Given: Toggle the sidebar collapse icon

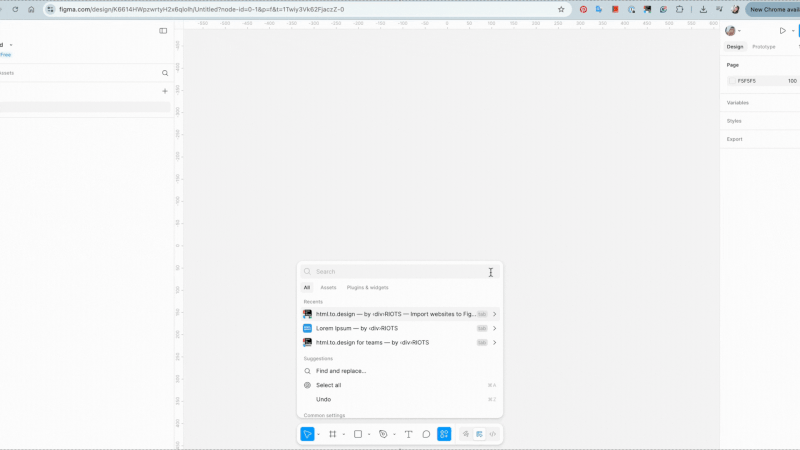Looking at the screenshot, I should click(x=163, y=31).
